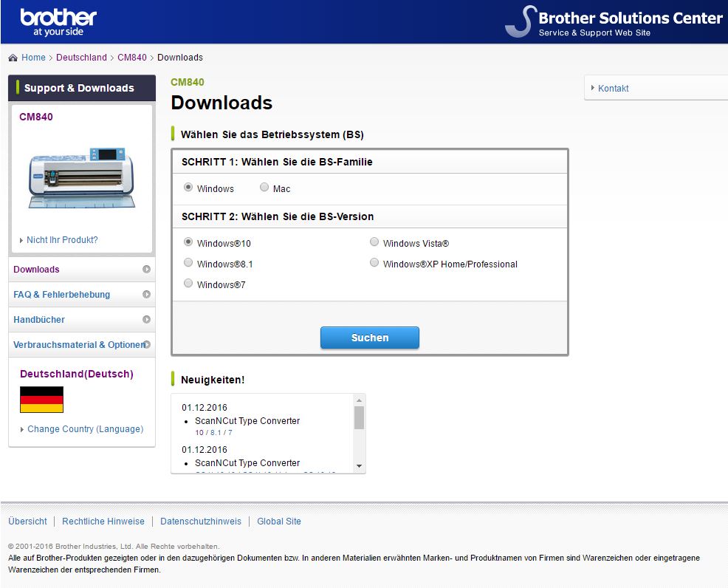Open the Übersicht footer link

(x=27, y=522)
